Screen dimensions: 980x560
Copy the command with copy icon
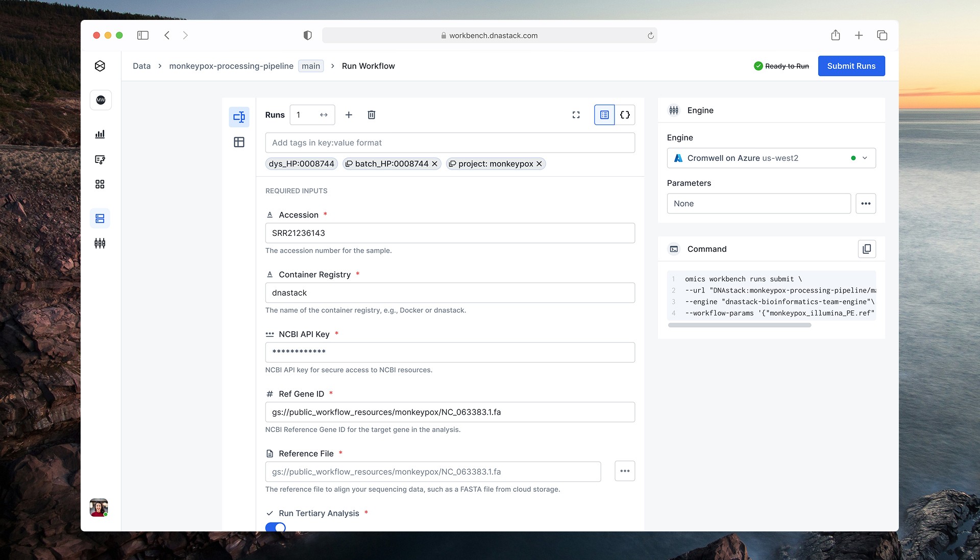867,249
